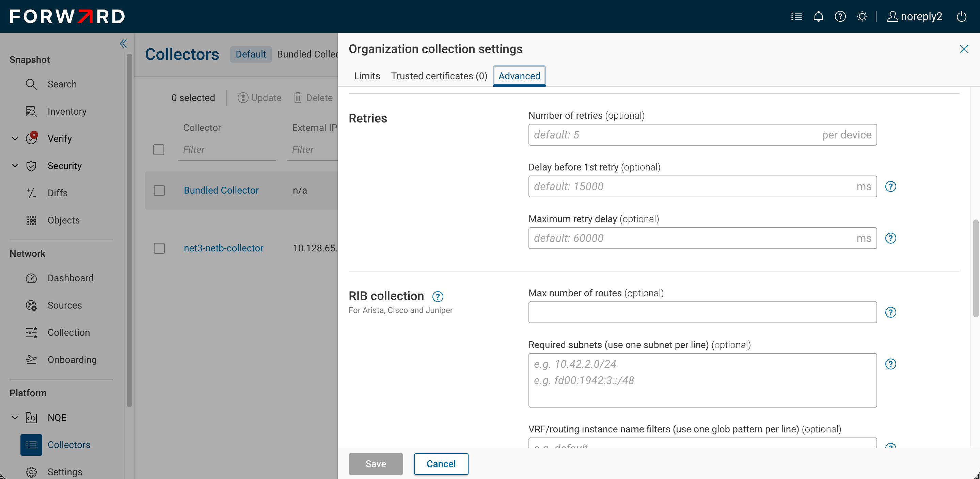Open the notifications bell
This screenshot has width=980, height=479.
point(818,16)
